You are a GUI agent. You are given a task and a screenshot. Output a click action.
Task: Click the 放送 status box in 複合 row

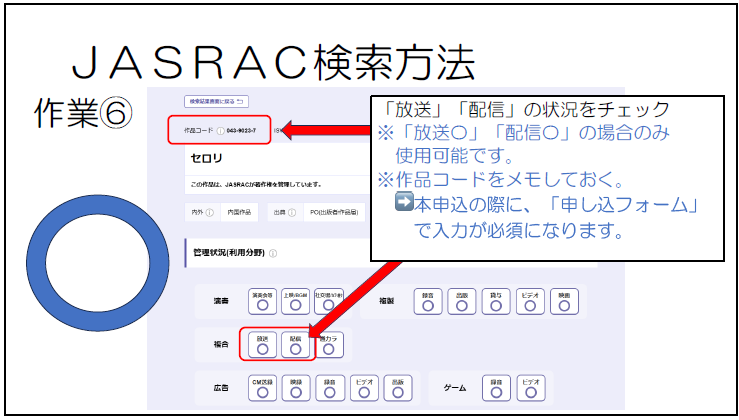[263, 345]
